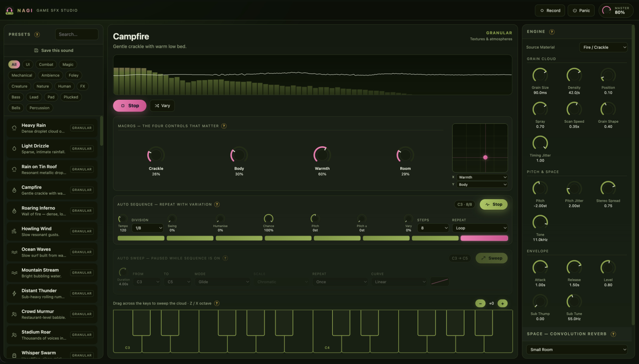Click the Auto Sequence help icon
This screenshot has height=364, width=639.
click(217, 204)
